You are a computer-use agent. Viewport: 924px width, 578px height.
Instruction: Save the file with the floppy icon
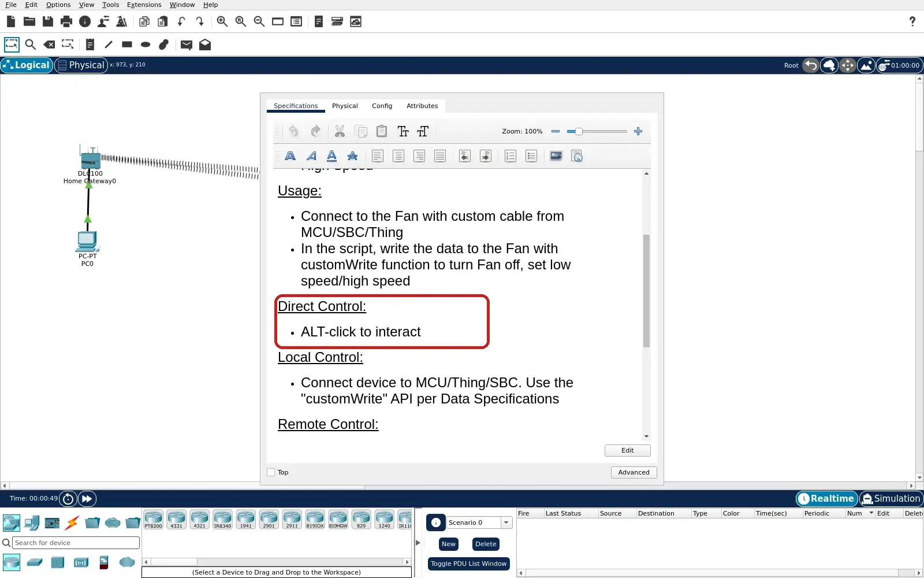[48, 21]
